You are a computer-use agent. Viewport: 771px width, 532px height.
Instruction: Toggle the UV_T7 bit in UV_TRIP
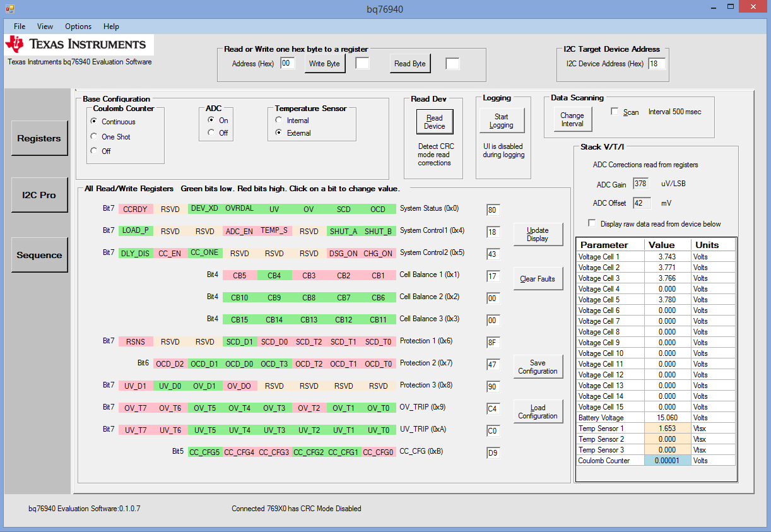[135, 430]
